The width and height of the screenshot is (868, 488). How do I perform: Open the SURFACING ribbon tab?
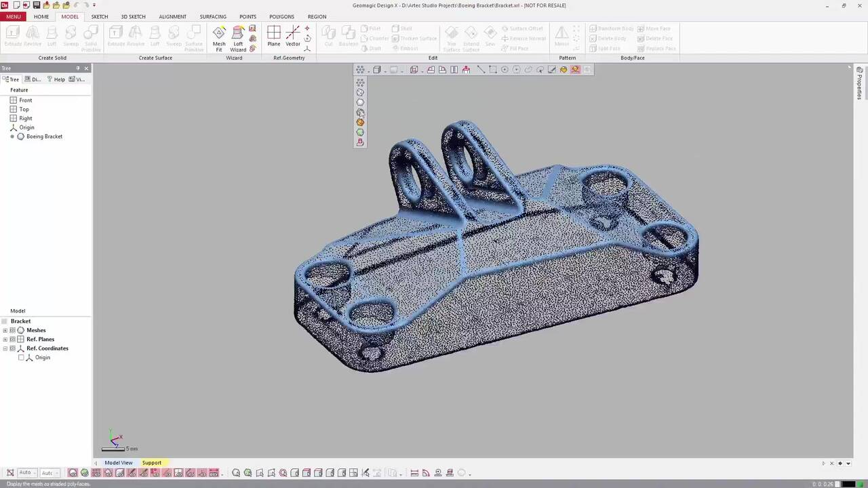213,16
